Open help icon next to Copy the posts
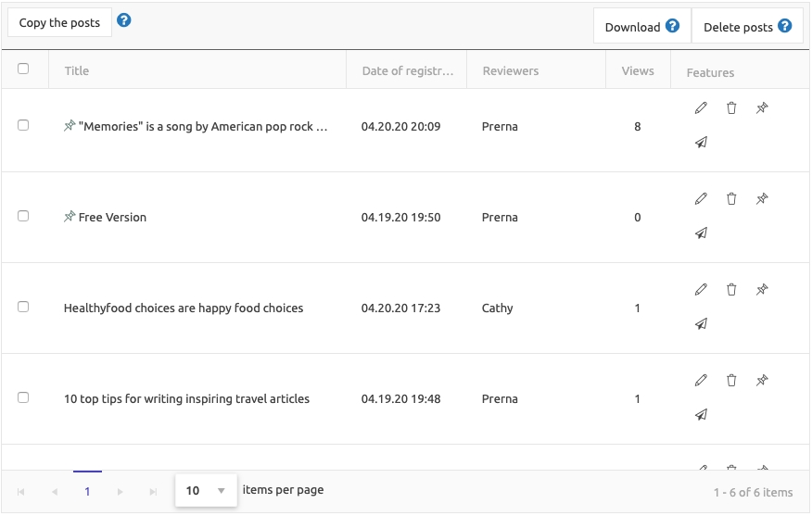Viewport: 812px width, 516px height. [124, 20]
